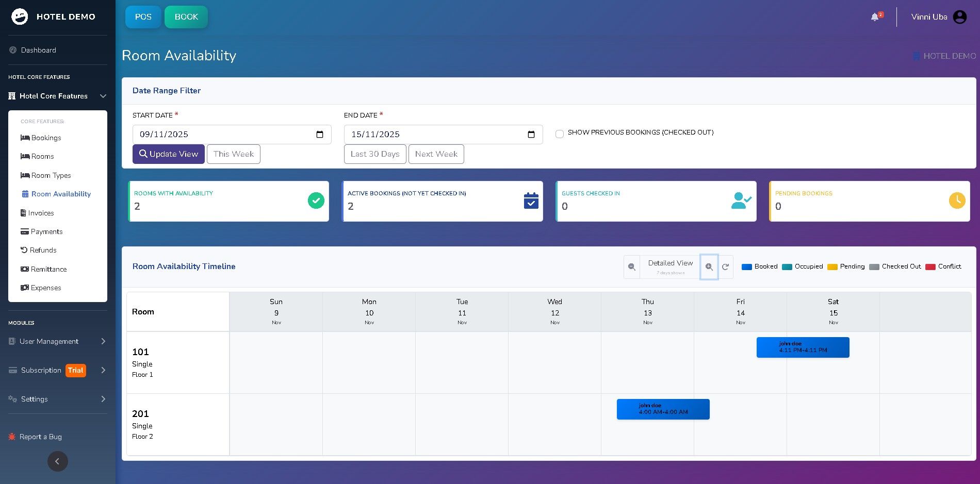The image size is (980, 484).
Task: Click the Fri 14 Nov column header
Action: (x=741, y=312)
